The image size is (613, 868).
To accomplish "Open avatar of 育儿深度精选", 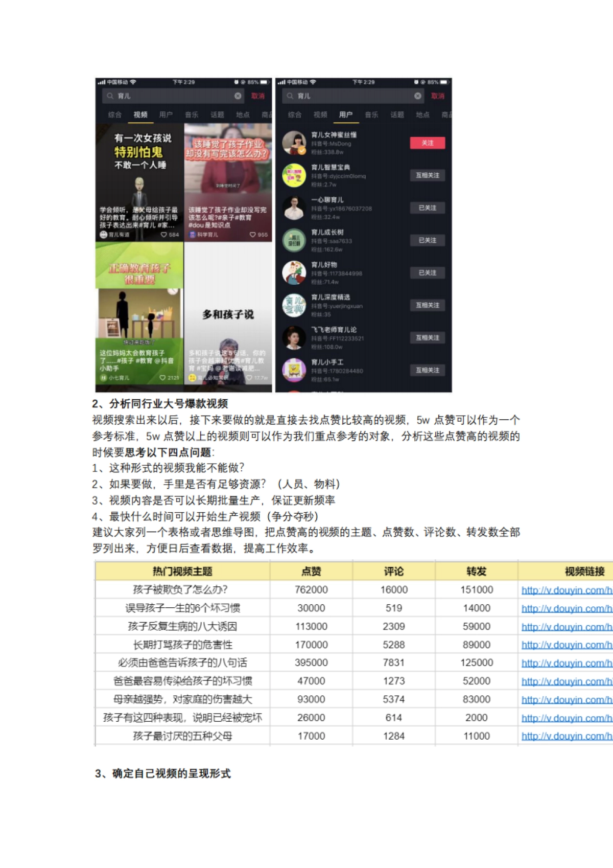I will 294,305.
